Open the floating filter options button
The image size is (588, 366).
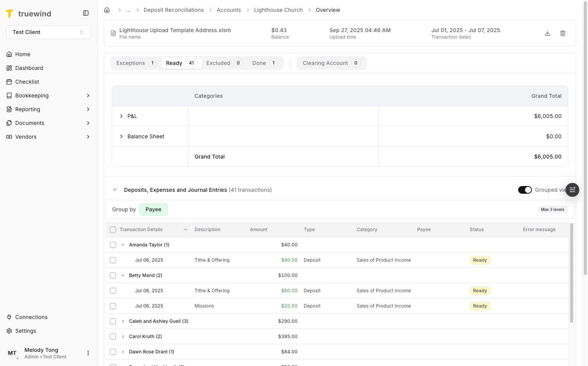point(572,190)
